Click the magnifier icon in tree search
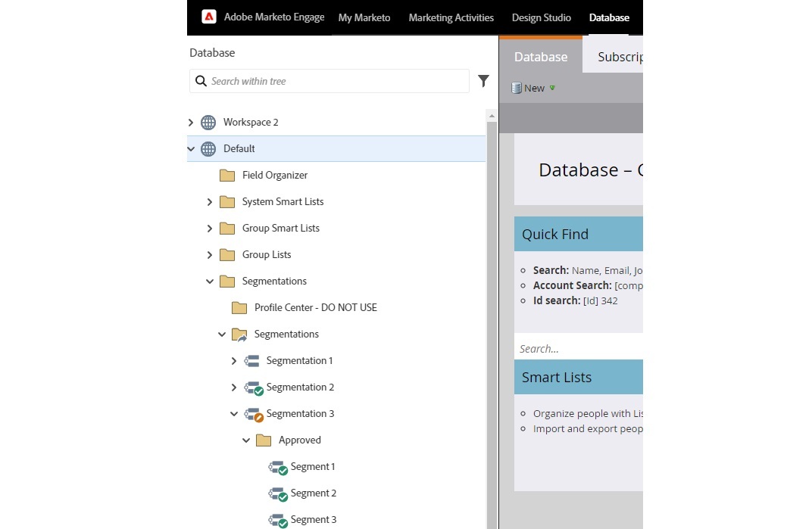The image size is (812, 529). pos(201,81)
